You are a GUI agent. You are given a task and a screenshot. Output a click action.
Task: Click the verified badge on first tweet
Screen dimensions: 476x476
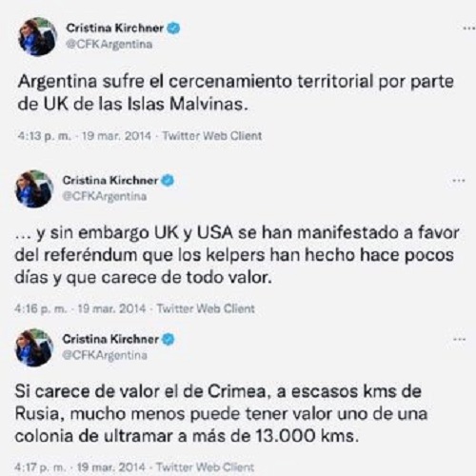tap(173, 28)
